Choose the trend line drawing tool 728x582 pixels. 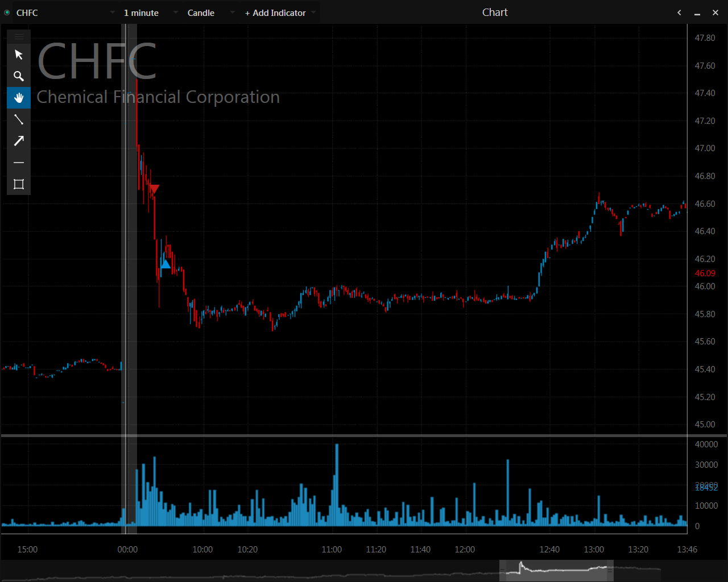coord(19,119)
